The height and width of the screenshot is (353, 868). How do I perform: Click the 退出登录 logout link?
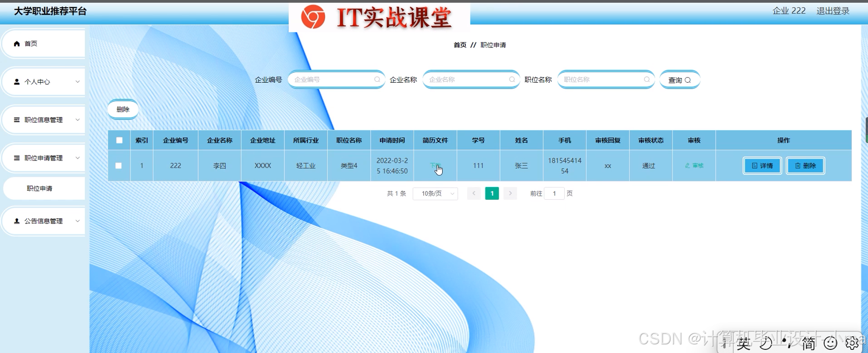[833, 11]
